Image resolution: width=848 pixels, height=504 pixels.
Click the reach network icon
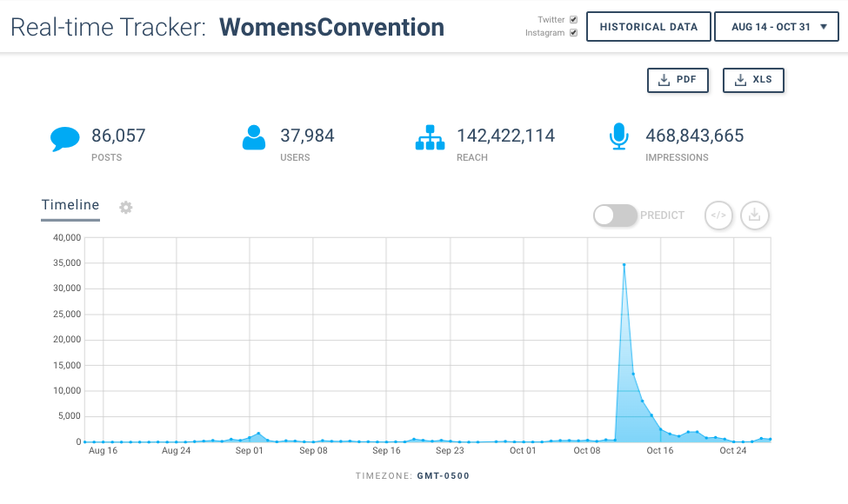(430, 137)
